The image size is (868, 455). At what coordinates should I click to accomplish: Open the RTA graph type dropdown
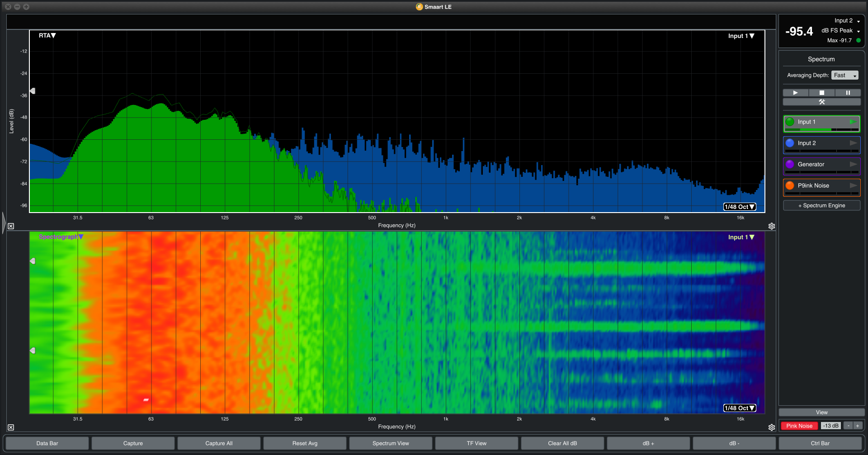47,35
